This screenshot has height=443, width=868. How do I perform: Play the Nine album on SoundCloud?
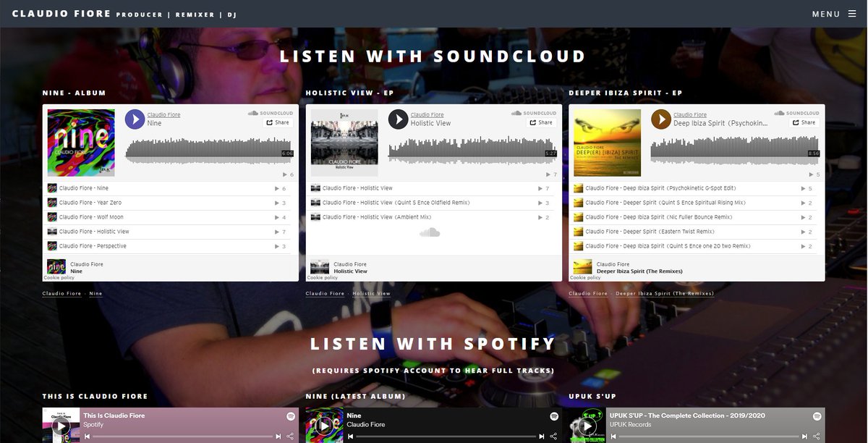click(134, 119)
